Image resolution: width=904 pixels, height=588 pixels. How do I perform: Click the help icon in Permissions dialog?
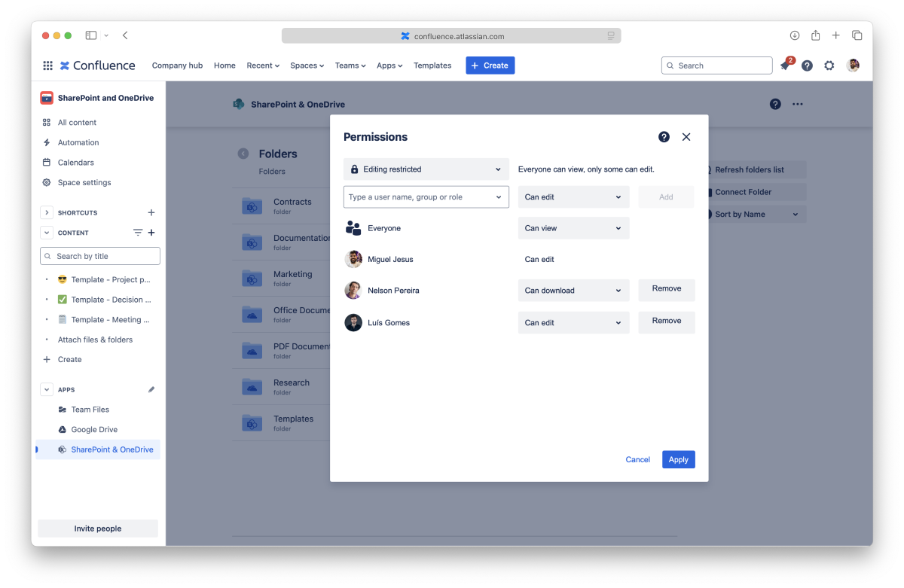pyautogui.click(x=664, y=137)
